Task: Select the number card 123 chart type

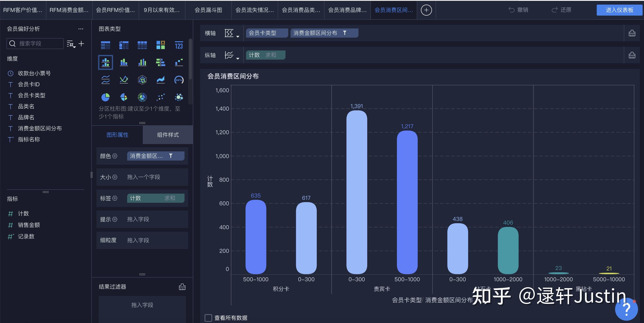Action: click(179, 45)
